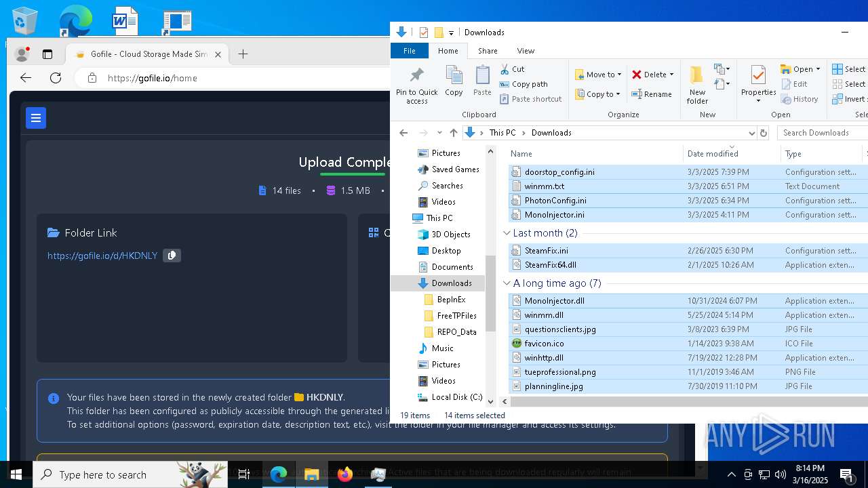
Task: Click Rename in Organize group
Action: [x=652, y=94]
